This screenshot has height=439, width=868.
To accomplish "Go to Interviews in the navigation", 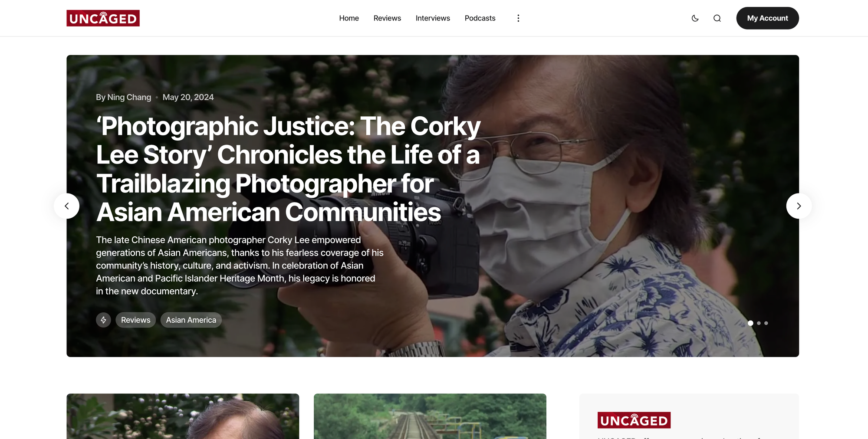I will pos(433,18).
